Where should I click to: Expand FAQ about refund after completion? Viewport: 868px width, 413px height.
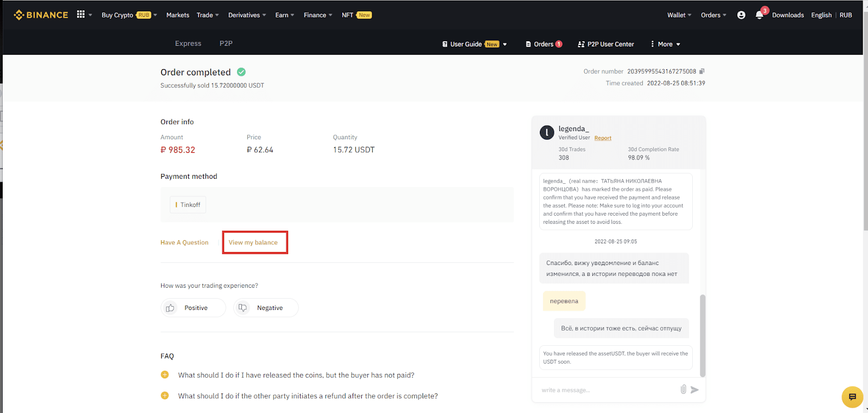coord(165,396)
